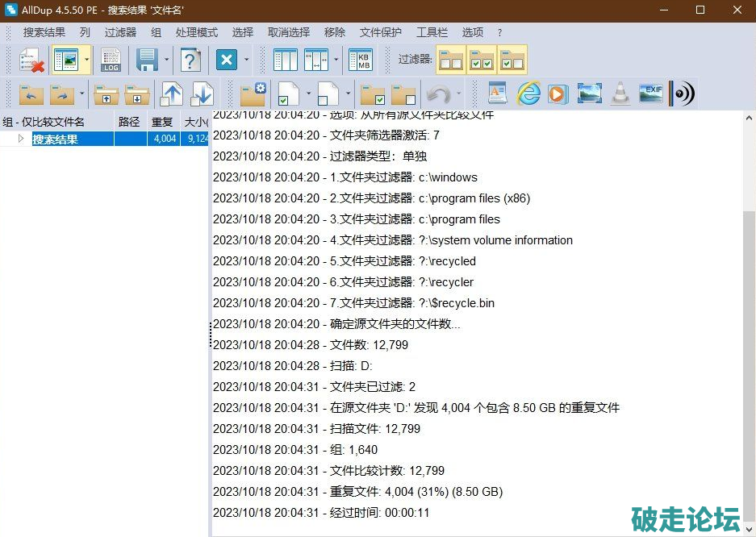This screenshot has height=537, width=756.
Task: Click the EXIF info icon
Action: tap(651, 94)
